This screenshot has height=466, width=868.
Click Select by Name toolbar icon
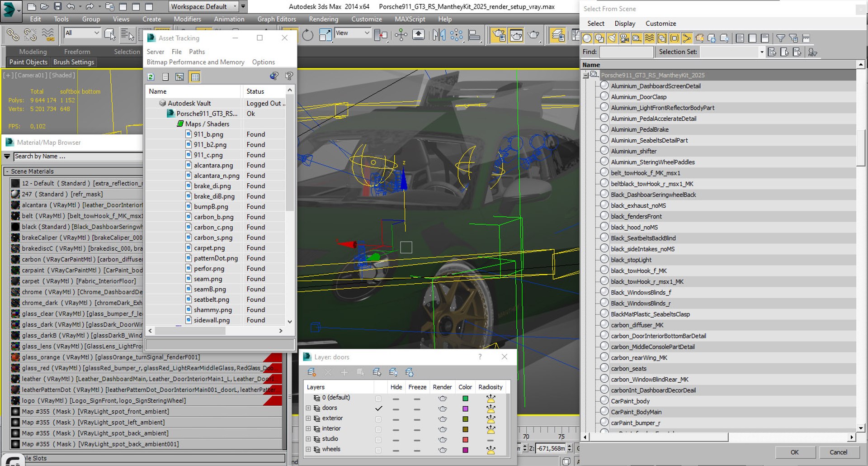pyautogui.click(x=127, y=35)
